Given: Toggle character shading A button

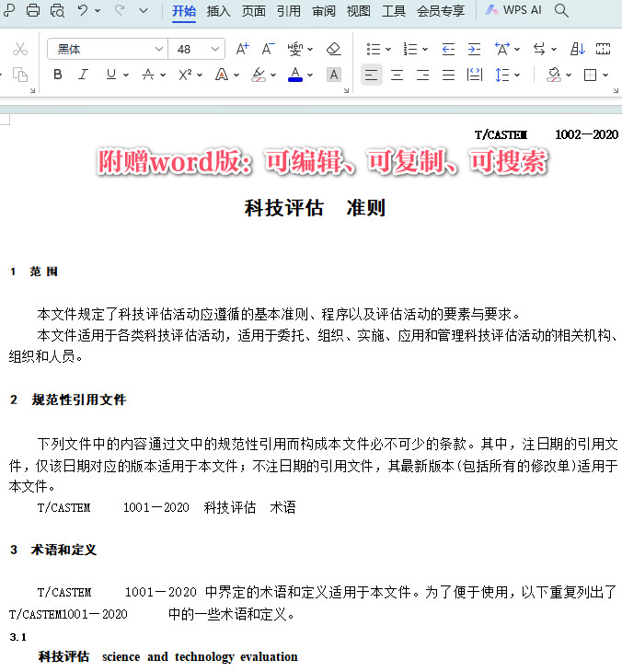Looking at the screenshot, I should click(334, 75).
